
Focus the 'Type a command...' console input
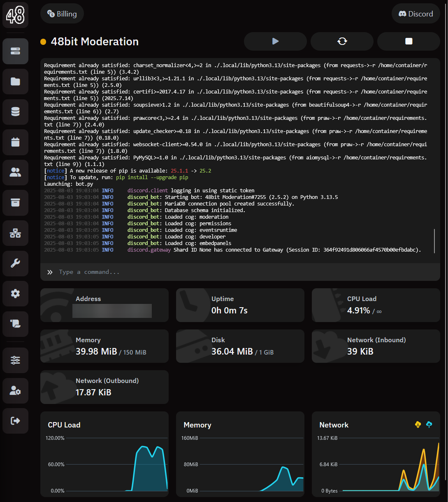pos(240,272)
